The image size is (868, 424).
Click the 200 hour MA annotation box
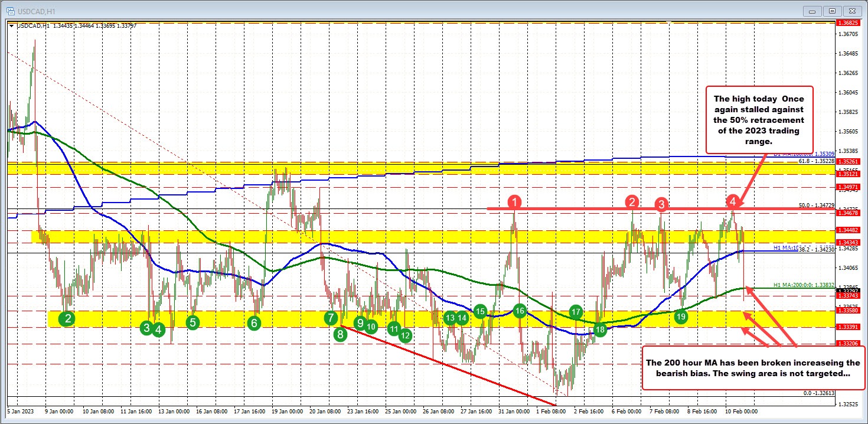[752, 368]
